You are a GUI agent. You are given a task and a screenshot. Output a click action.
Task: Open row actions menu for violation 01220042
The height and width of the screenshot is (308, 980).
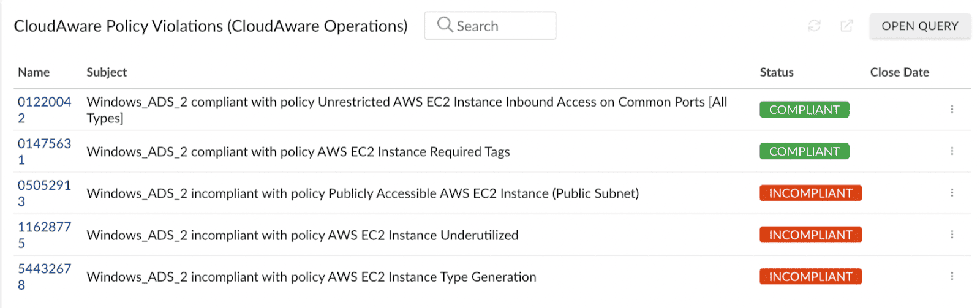(x=952, y=109)
